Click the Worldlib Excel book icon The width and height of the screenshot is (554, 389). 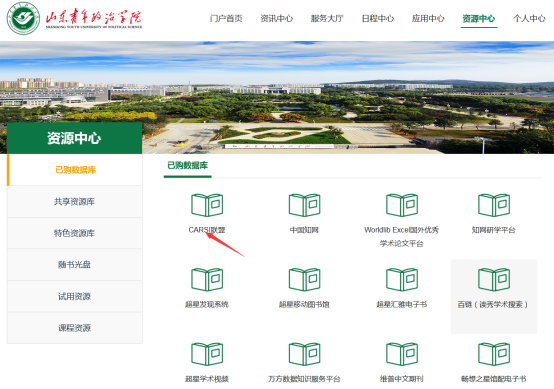[x=402, y=205]
